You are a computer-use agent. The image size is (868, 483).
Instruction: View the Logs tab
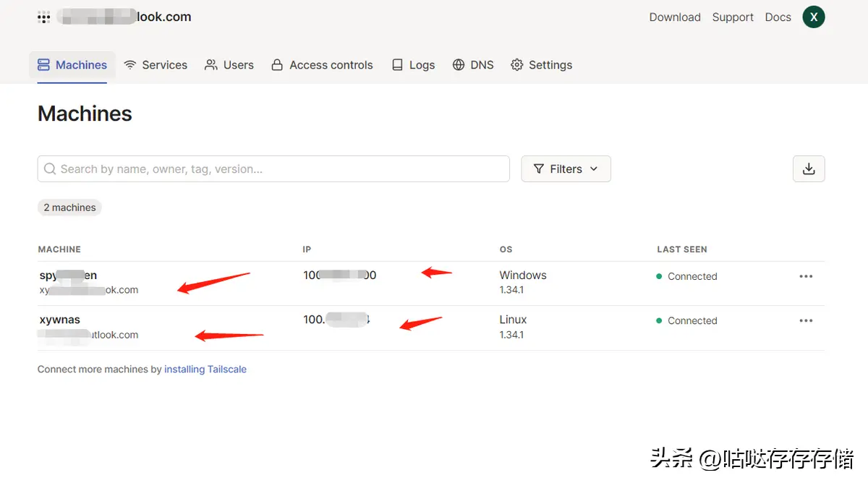point(413,65)
